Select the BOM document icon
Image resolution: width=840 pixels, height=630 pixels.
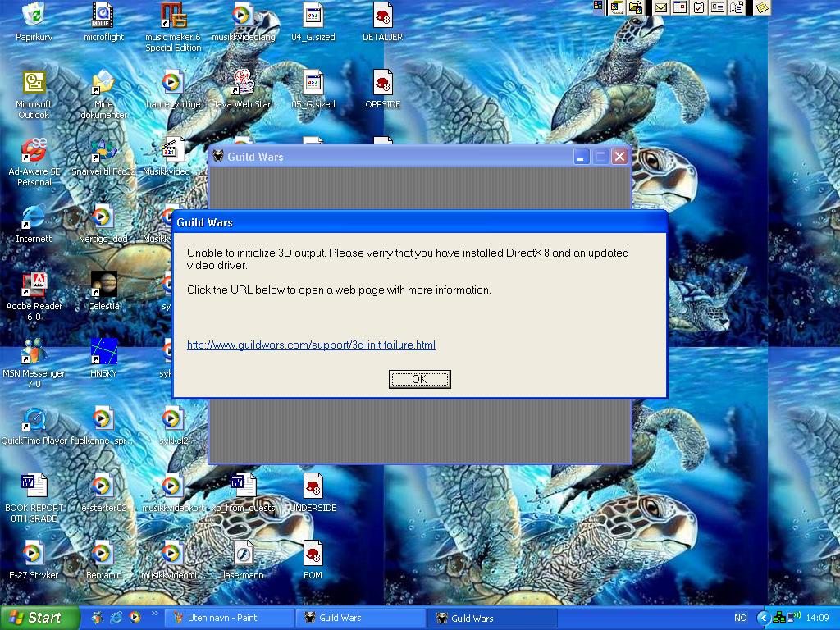coord(313,560)
